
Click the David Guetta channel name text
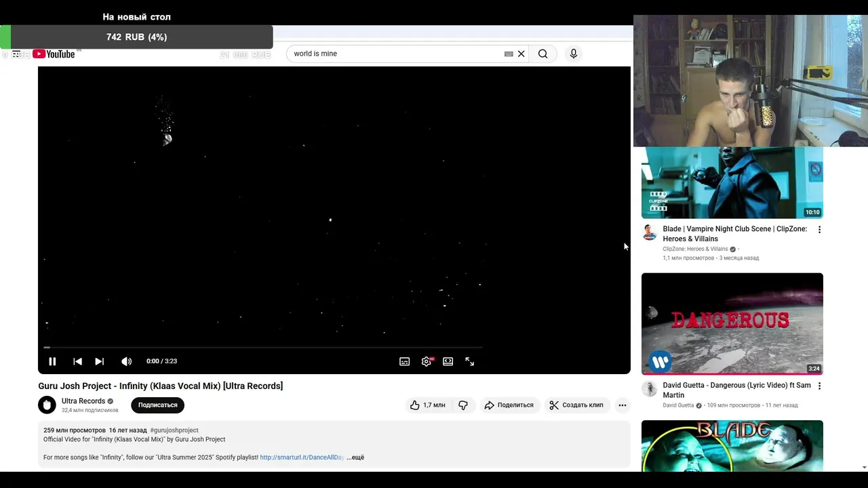tap(678, 405)
